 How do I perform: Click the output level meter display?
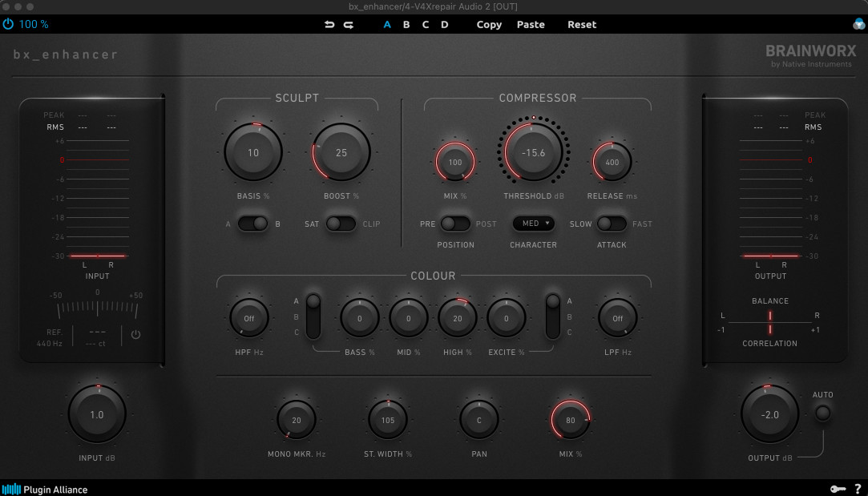click(770, 199)
